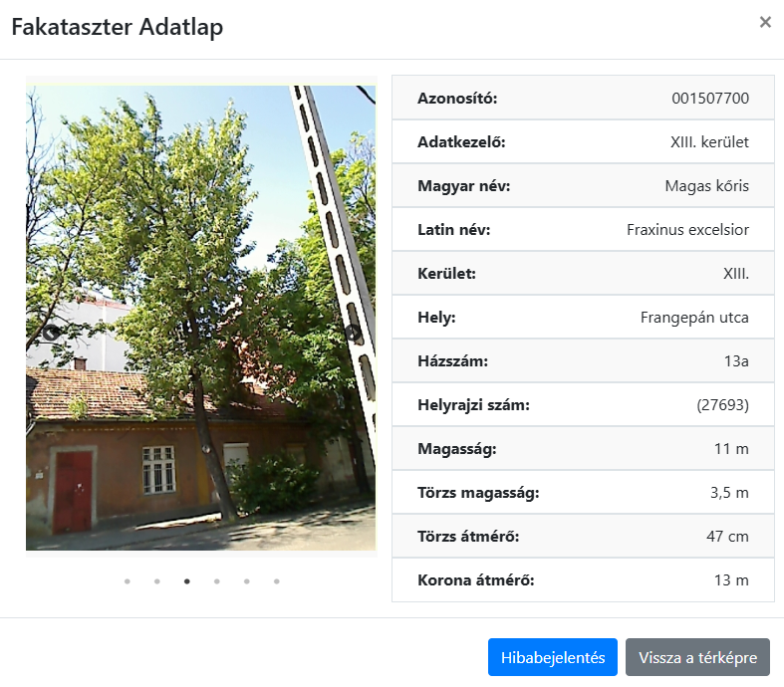The height and width of the screenshot is (687, 784).
Task: Click the Törzs átmérő row label
Action: (468, 538)
